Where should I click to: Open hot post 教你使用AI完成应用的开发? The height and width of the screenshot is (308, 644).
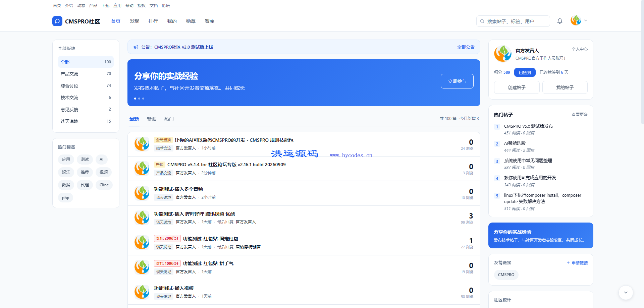530,178
